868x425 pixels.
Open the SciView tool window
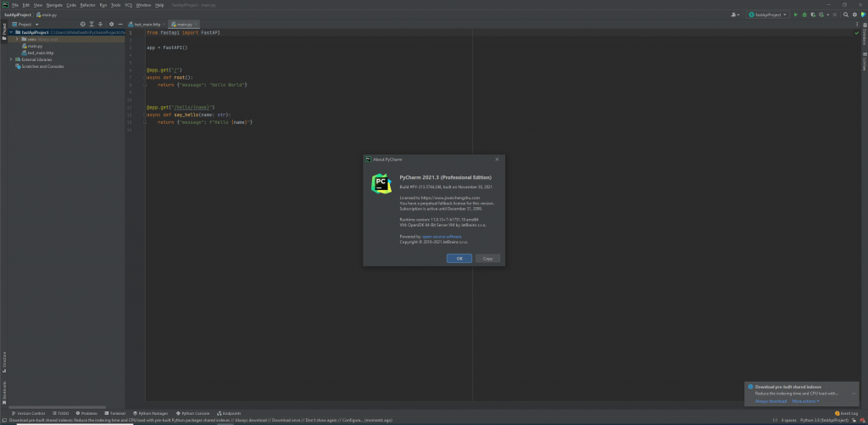(x=864, y=61)
